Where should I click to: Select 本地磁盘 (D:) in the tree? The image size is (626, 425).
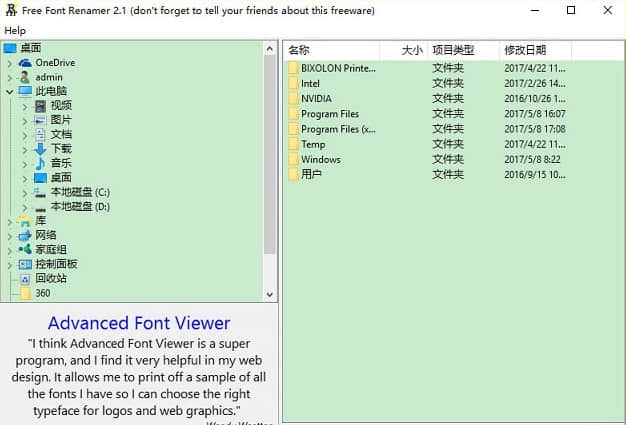[x=80, y=207]
